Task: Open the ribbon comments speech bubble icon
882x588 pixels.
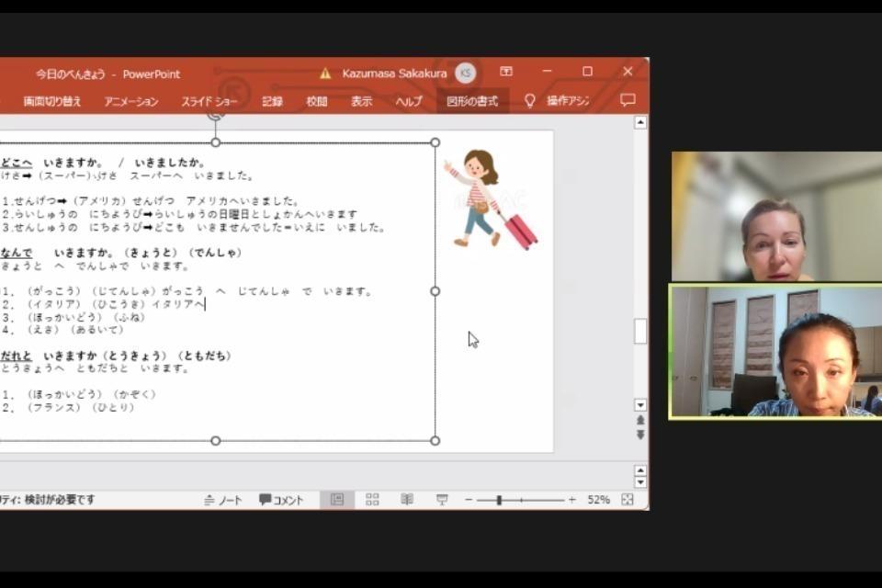Action: coord(628,100)
